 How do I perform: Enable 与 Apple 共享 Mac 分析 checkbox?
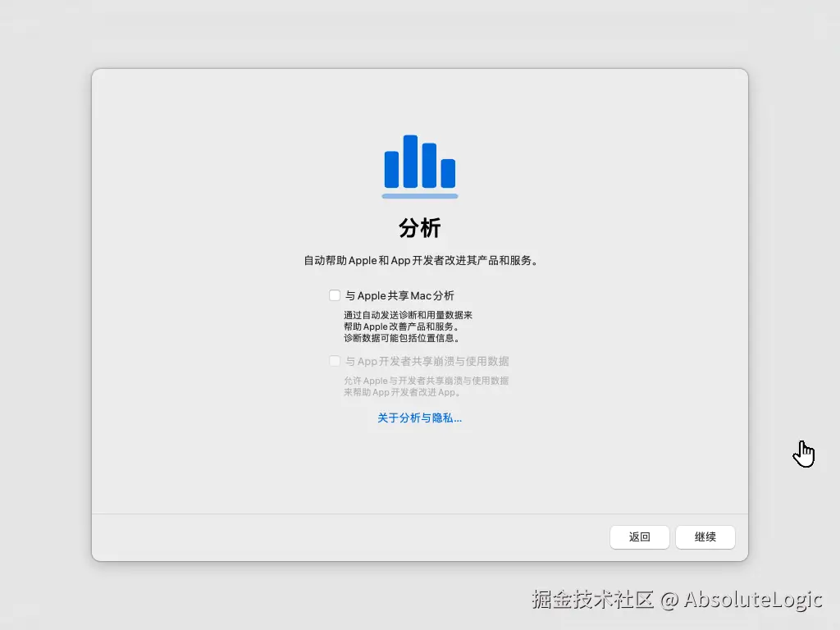[335, 295]
